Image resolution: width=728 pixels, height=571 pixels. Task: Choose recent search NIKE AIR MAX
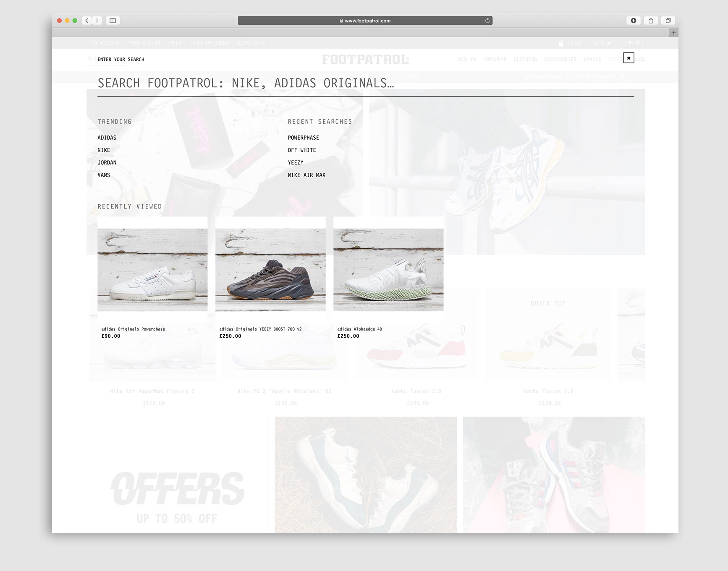(x=306, y=175)
